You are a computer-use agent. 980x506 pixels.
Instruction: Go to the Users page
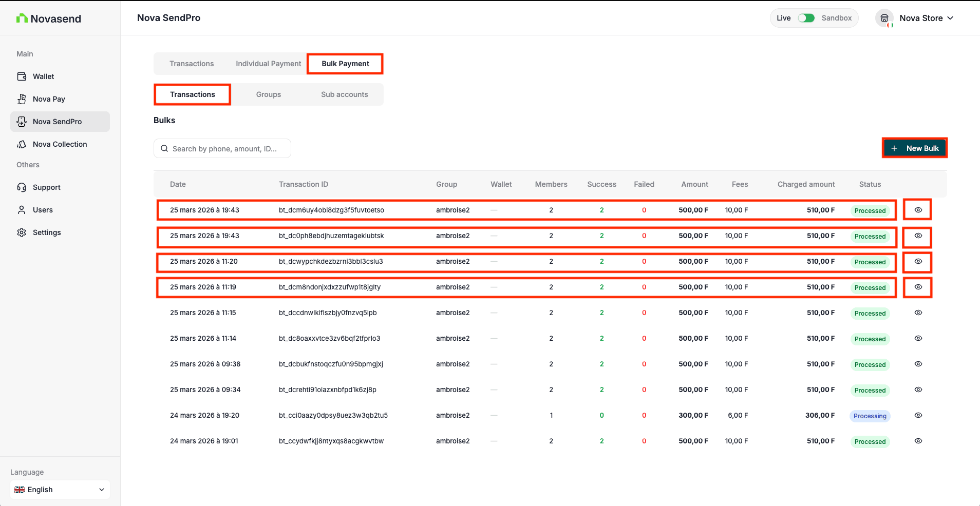point(60,210)
